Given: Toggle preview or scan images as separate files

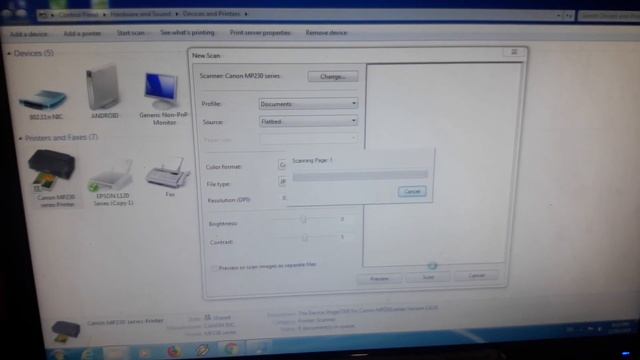Looking at the screenshot, I should tap(213, 268).
